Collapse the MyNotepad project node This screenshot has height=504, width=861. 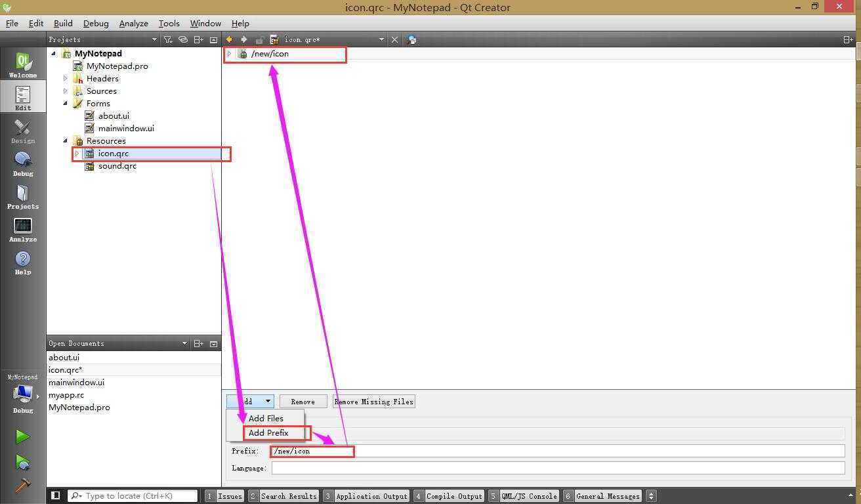pyautogui.click(x=54, y=53)
